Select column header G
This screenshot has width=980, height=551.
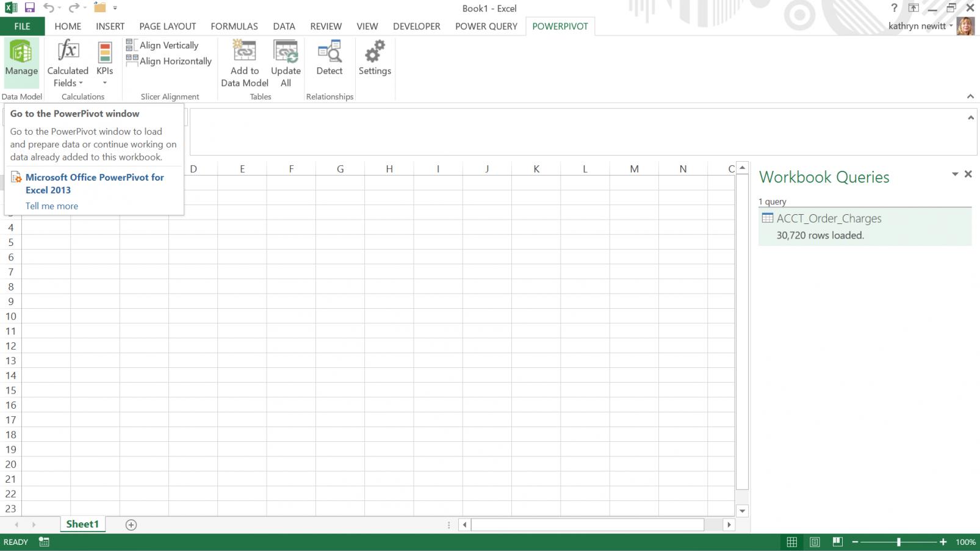[340, 169]
